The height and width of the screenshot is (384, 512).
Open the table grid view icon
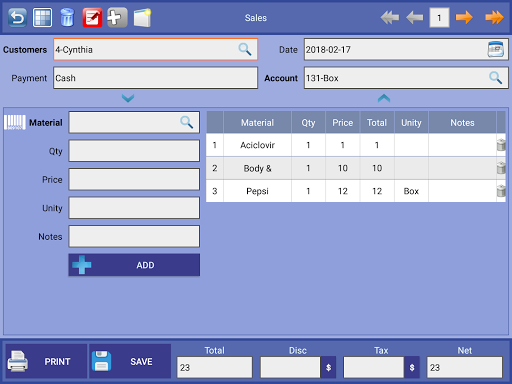(x=42, y=17)
